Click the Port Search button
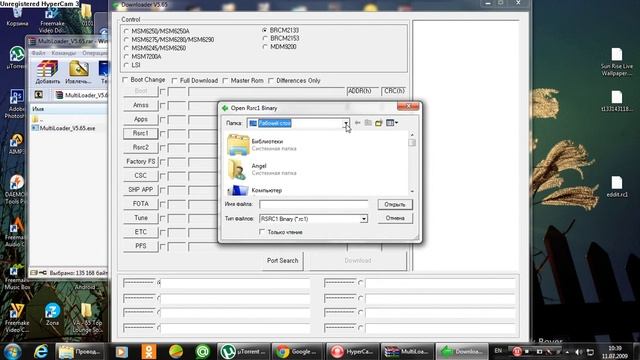 tap(282, 260)
